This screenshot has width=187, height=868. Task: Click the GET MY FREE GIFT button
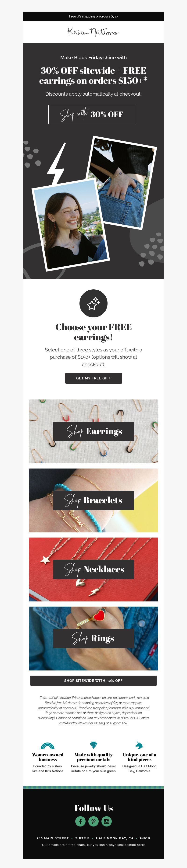[93, 378]
